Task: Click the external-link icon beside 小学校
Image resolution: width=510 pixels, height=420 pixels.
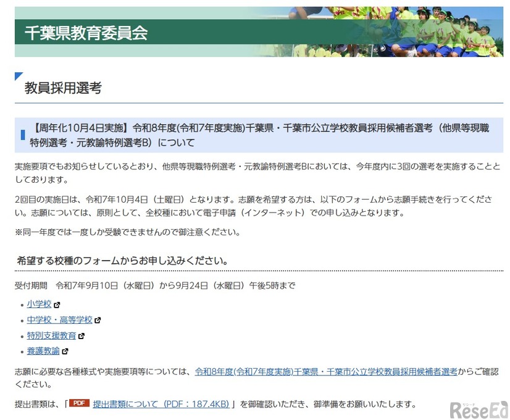Action: (57, 305)
